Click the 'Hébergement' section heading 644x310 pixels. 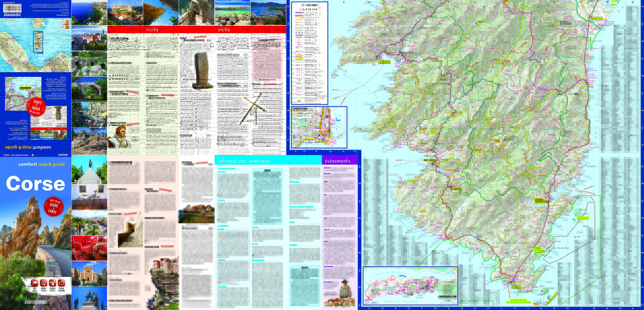pyautogui.click(x=258, y=260)
